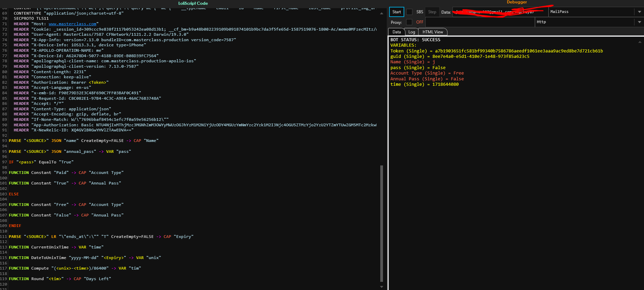Toggle the Proxy checkbox
The height and width of the screenshot is (290, 644).
pyautogui.click(x=409, y=22)
